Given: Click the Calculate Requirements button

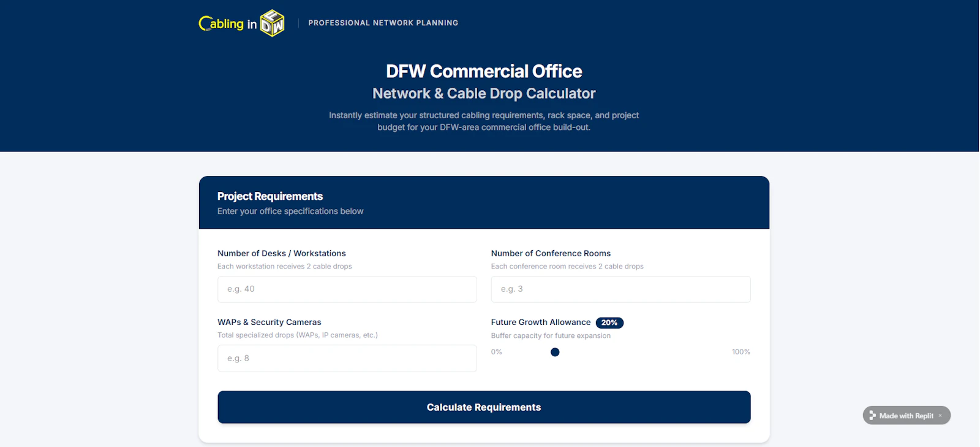Looking at the screenshot, I should coord(484,407).
